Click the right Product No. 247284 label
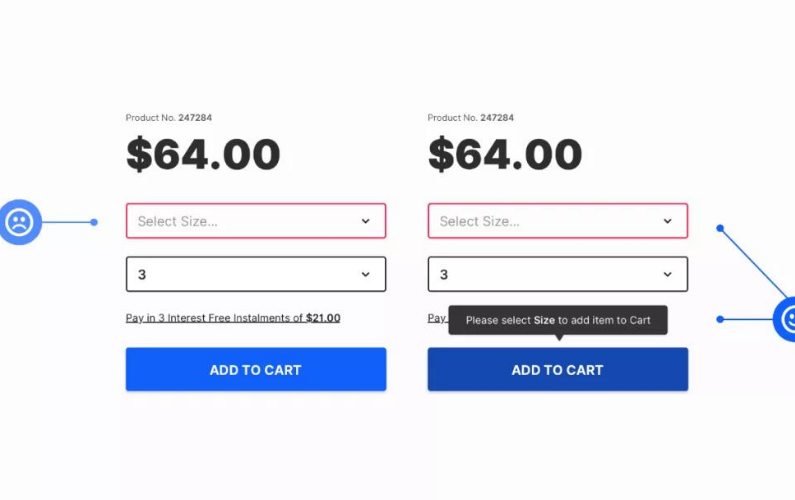This screenshot has height=500, width=795. point(470,118)
